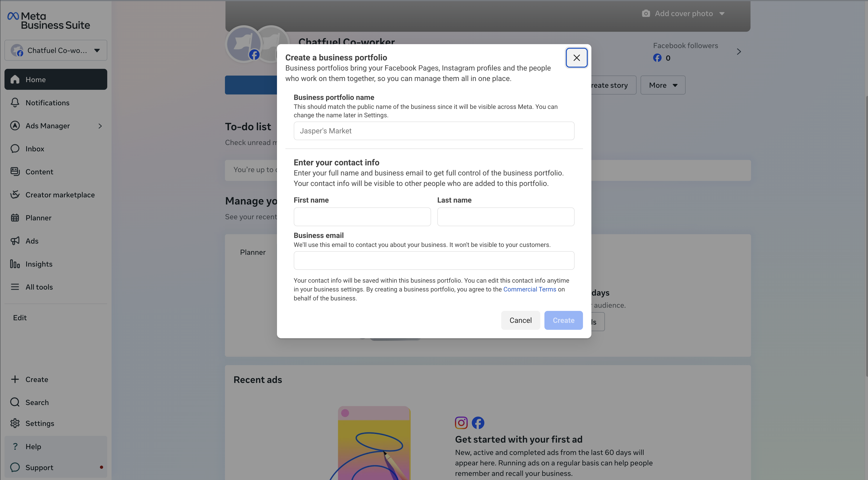
Task: Click the Search magnifier icon
Action: [15, 402]
